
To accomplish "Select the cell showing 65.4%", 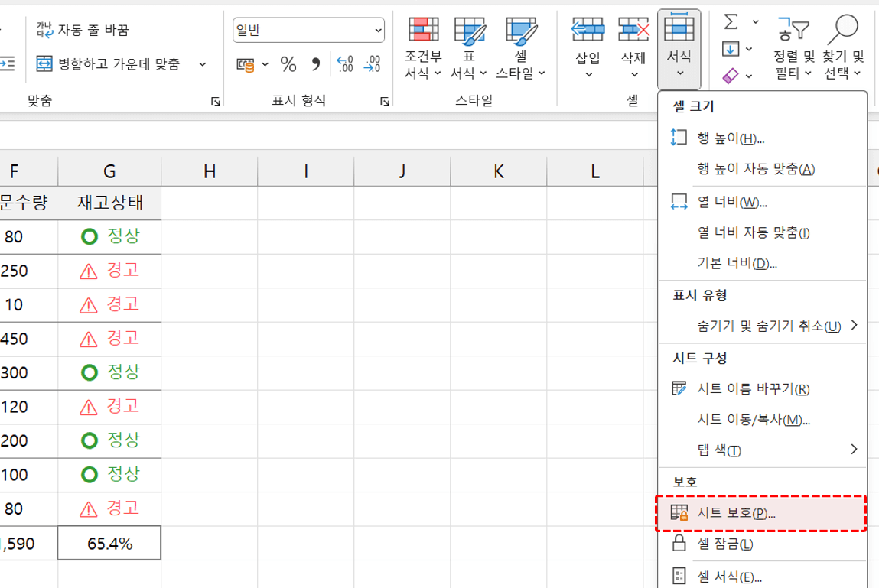I will tap(109, 544).
